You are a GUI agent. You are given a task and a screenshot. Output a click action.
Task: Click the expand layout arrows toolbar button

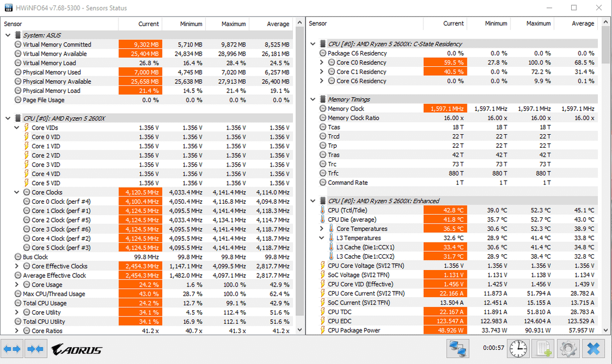pos(12,348)
